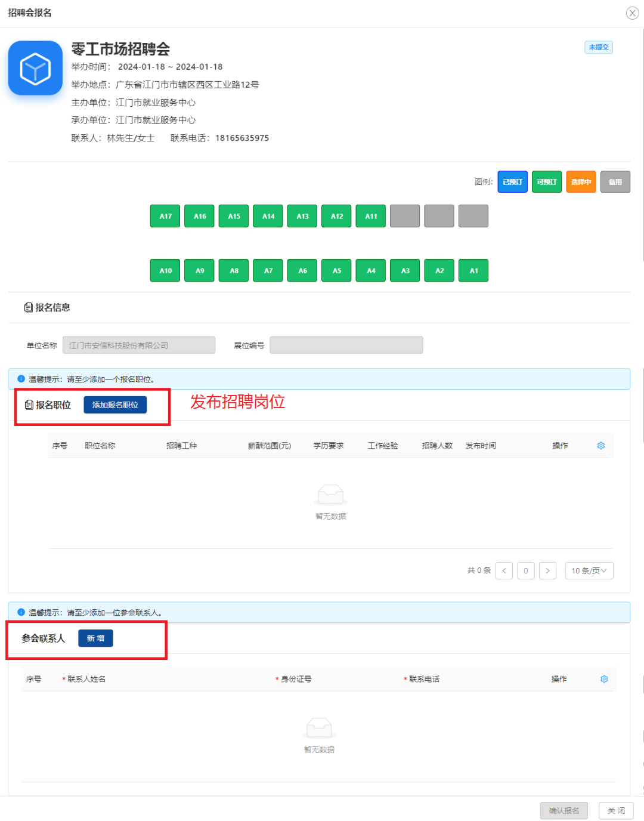
Task: Click the empty-data mailbox icon under job list
Action: pos(330,494)
